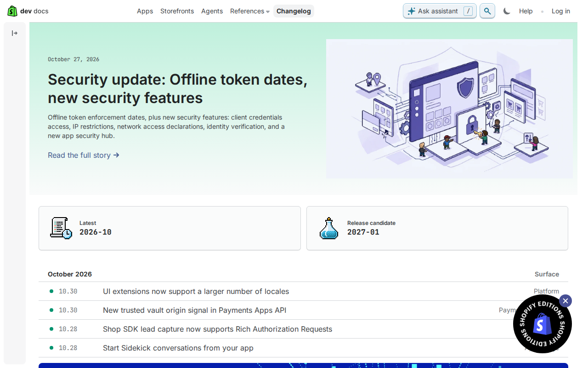588x368 pixels.
Task: Open the Security update headline article
Action: click(x=177, y=88)
